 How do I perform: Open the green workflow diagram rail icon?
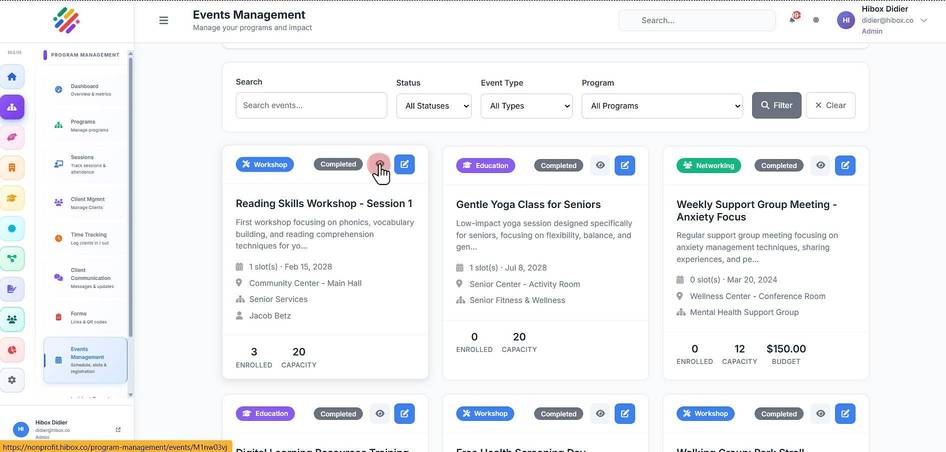(12, 259)
